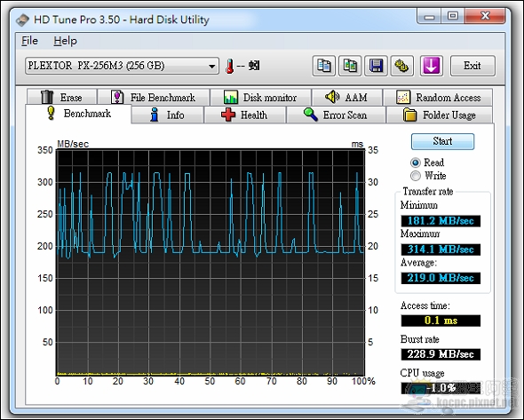Switch to the Random Access tab
The height and width of the screenshot is (420, 524).
tap(438, 98)
